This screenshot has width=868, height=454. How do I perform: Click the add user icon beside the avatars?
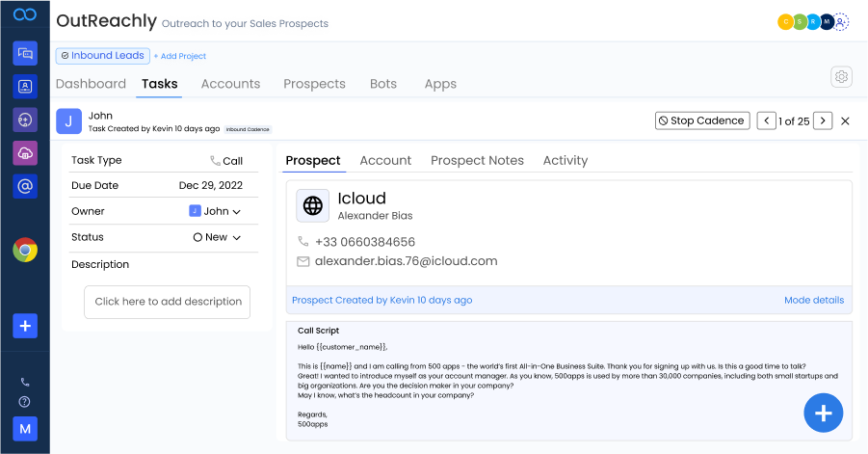(x=841, y=21)
